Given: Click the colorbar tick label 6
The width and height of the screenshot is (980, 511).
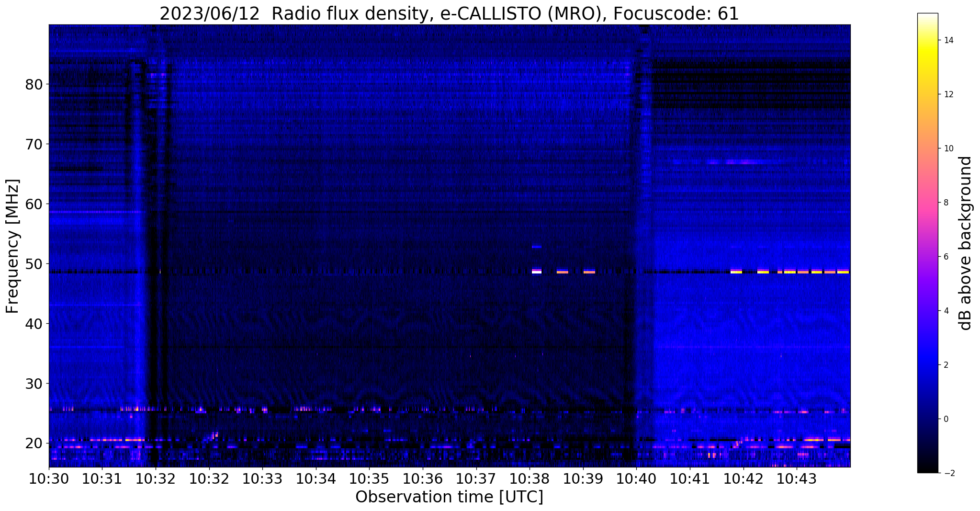Looking at the screenshot, I should click(x=946, y=257).
